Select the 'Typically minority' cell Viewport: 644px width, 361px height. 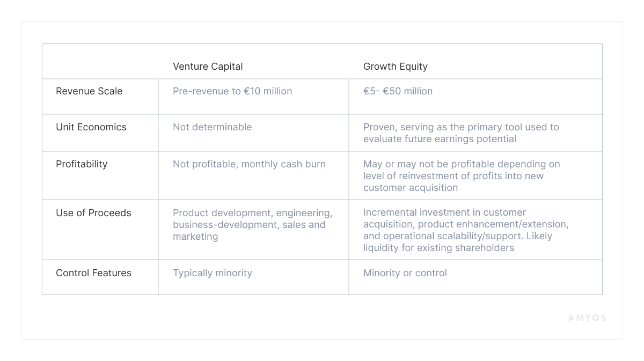pos(212,273)
